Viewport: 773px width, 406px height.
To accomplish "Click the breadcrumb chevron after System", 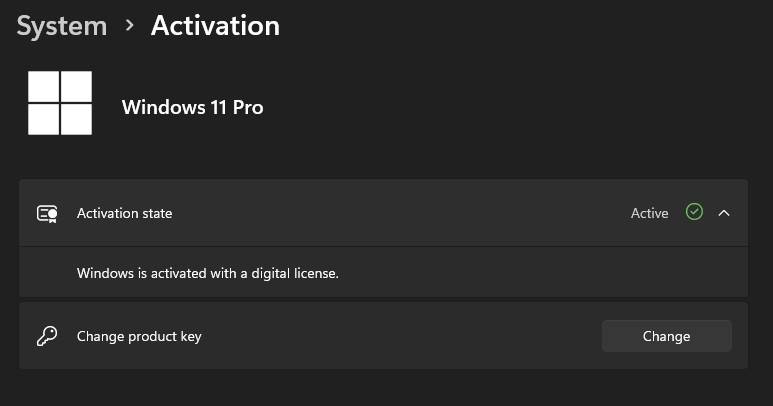I will [x=129, y=26].
